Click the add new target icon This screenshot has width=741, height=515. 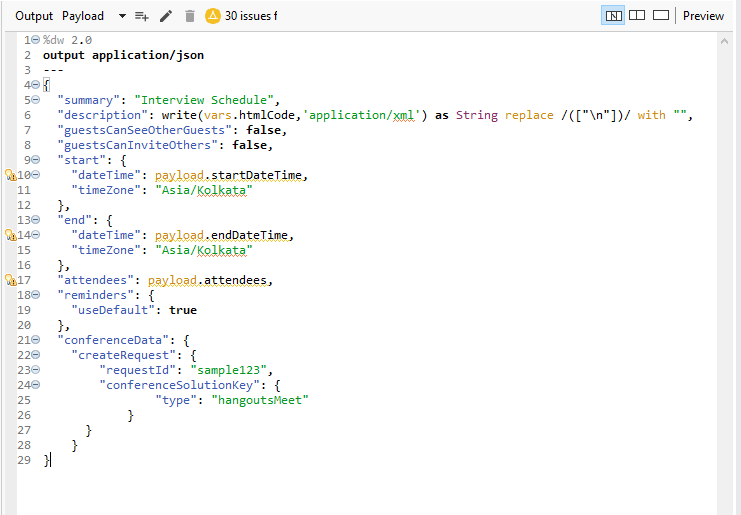[x=142, y=16]
